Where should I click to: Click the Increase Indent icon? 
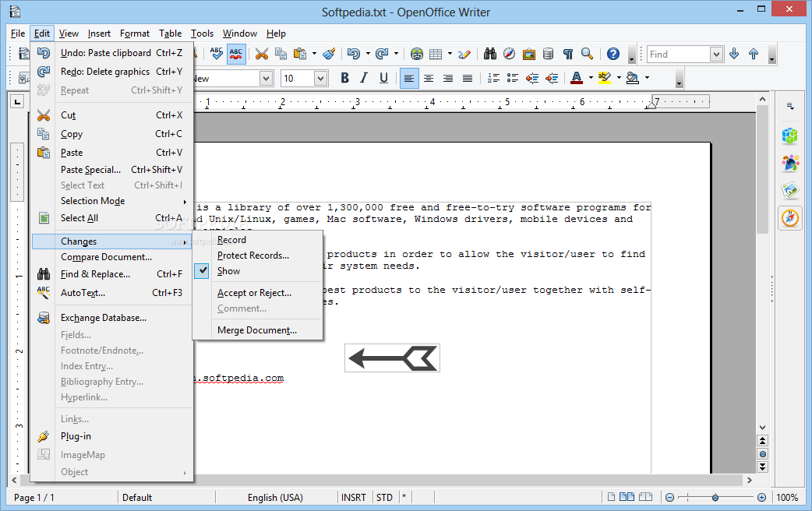pyautogui.click(x=552, y=78)
